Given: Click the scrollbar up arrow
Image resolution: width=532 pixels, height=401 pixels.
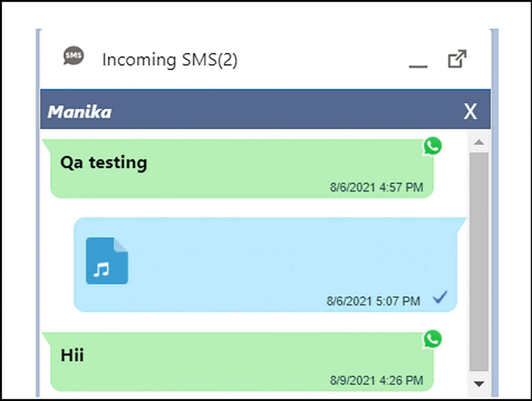Looking at the screenshot, I should click(479, 141).
